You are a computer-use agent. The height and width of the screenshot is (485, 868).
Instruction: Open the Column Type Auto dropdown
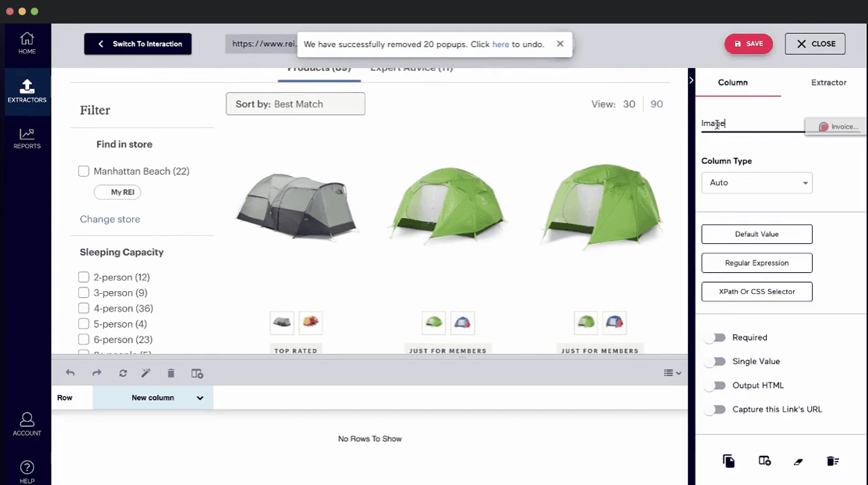pyautogui.click(x=757, y=183)
